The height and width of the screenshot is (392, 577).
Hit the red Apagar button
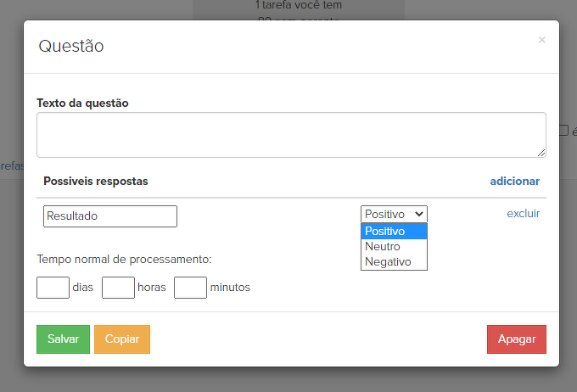click(x=516, y=339)
